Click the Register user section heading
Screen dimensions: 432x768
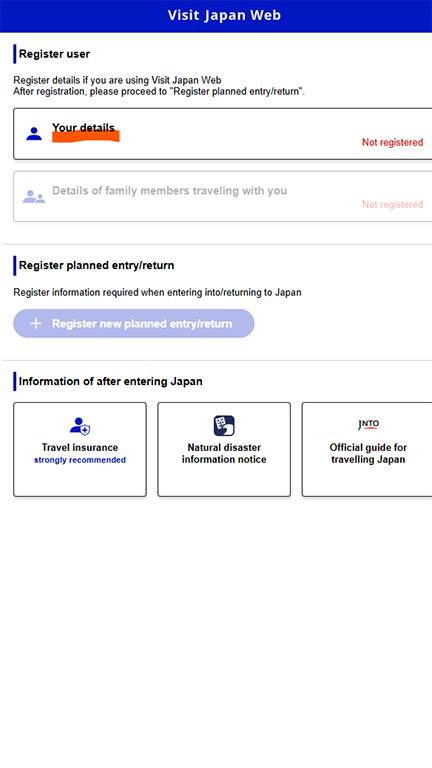tap(54, 54)
